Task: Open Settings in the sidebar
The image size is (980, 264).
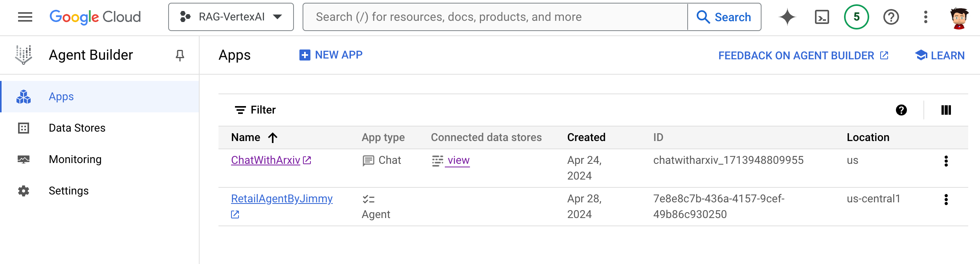Action: coord(69,191)
